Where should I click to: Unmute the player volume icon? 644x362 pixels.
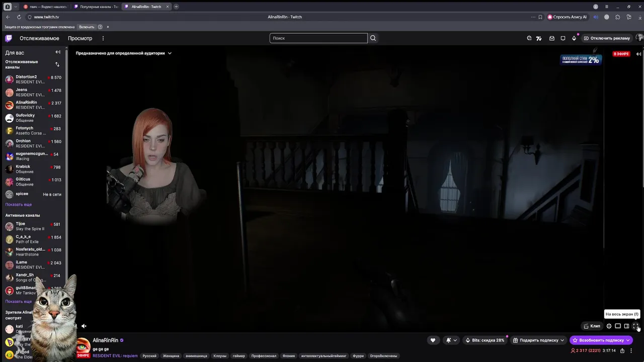point(84,326)
